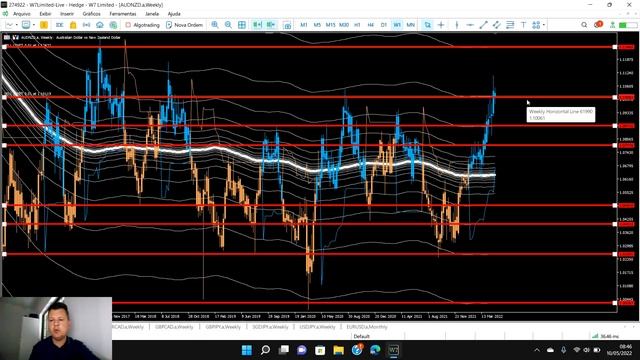Select the M5 timeframe
The image size is (640, 360).
click(317, 25)
